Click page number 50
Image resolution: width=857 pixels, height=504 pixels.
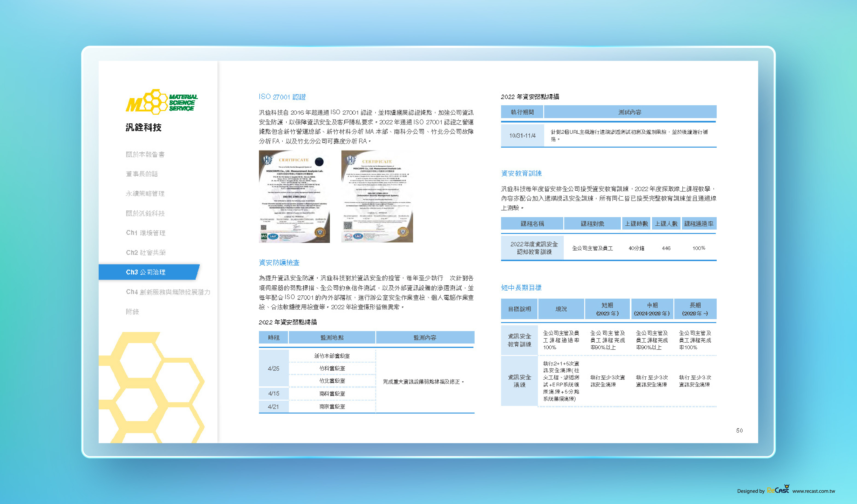coord(739,431)
